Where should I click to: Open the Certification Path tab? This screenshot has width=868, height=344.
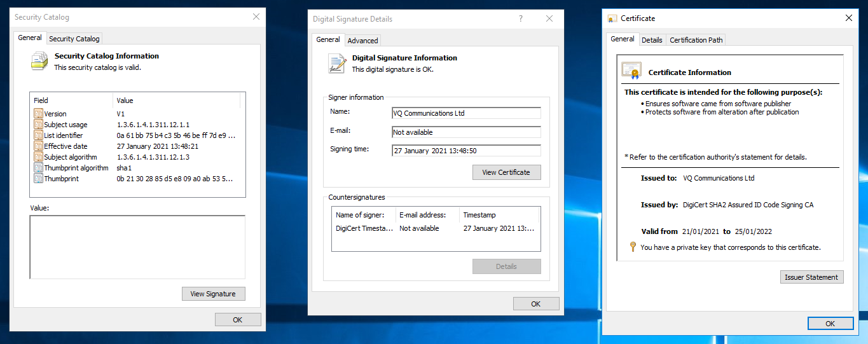click(x=696, y=39)
